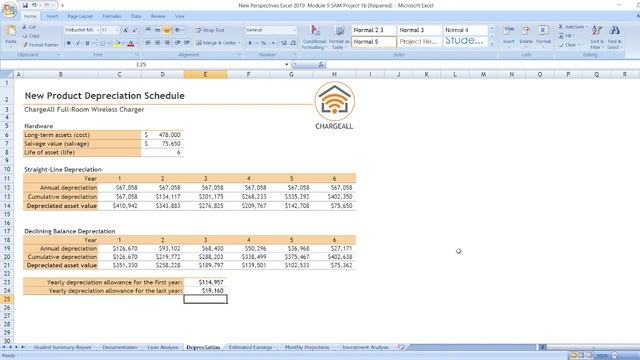
Task: Open Find & Select menu
Action: pos(614,37)
